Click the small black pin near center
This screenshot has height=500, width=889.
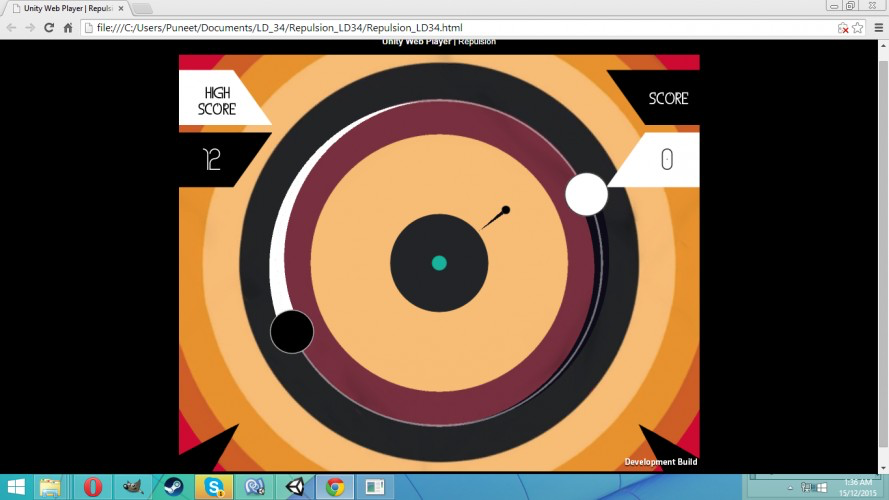point(496,219)
